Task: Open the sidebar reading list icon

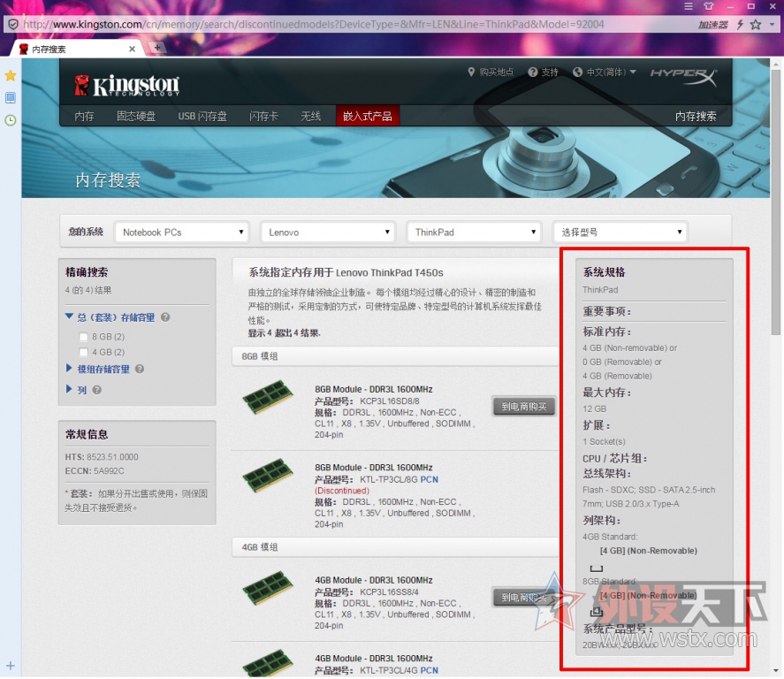Action: point(11,97)
